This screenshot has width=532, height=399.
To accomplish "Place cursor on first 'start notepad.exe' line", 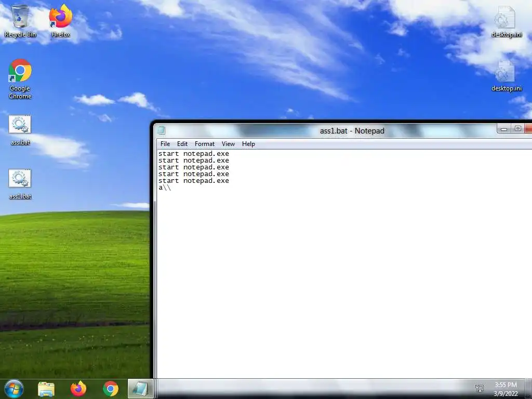I will [194, 154].
